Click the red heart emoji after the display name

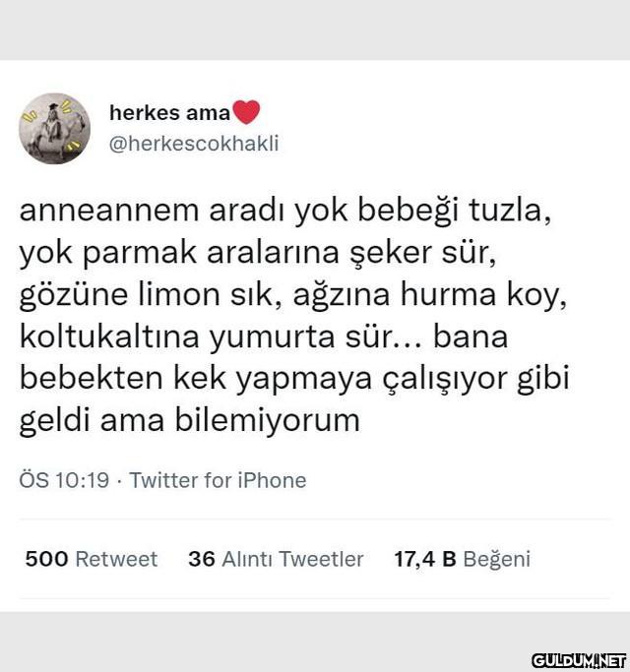246,112
